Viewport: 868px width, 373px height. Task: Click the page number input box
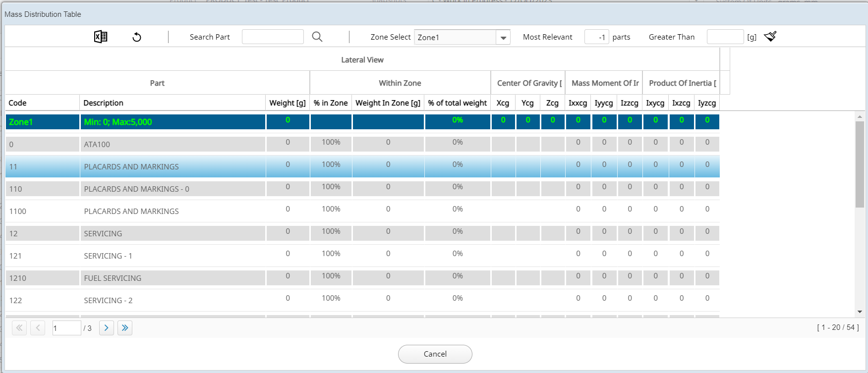(66, 328)
